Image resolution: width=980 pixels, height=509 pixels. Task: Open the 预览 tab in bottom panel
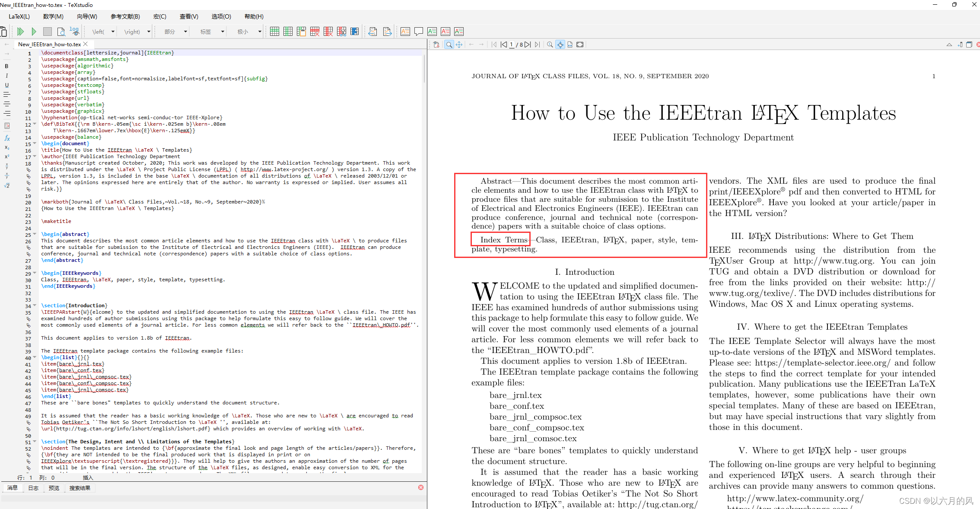(x=54, y=488)
